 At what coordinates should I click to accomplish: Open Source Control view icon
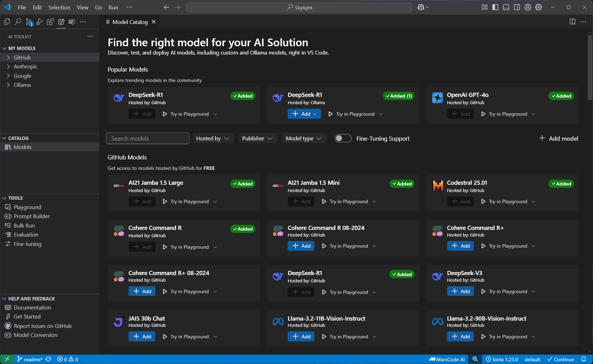point(29,22)
